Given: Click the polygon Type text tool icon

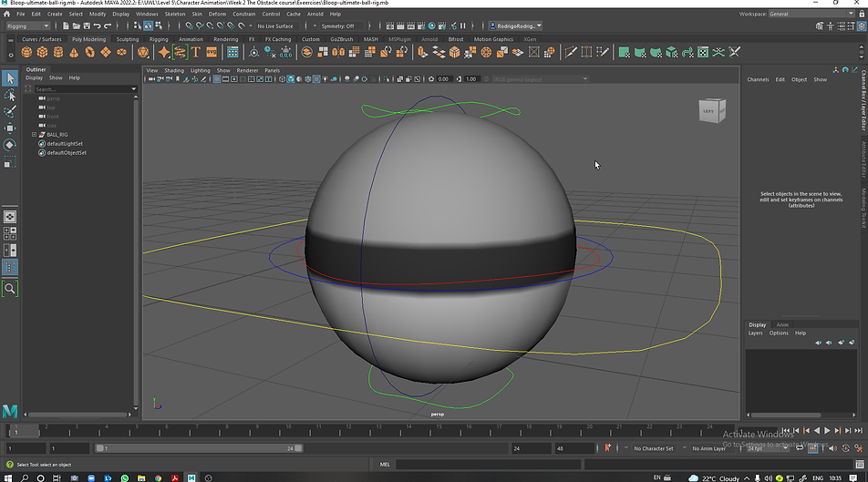Looking at the screenshot, I should (195, 52).
